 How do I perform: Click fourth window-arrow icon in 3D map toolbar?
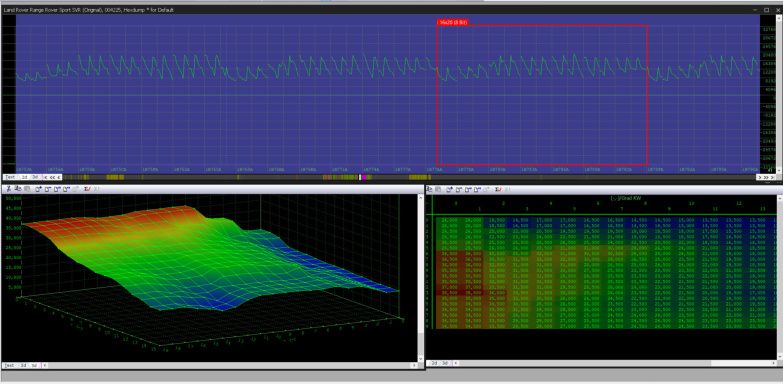point(66,189)
